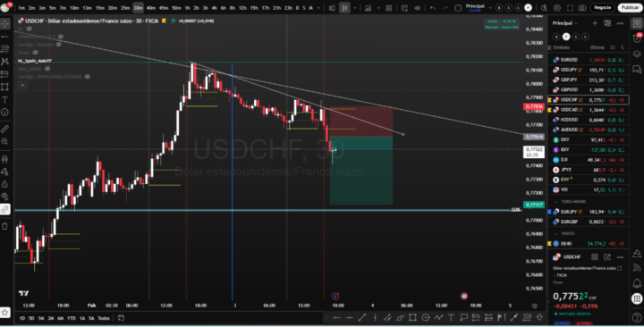Start bar replay mode
Viewport: 644px width, 327px height.
tap(418, 8)
